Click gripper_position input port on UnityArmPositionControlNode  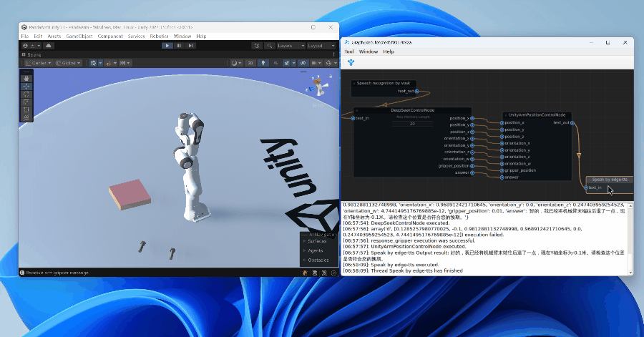502,170
